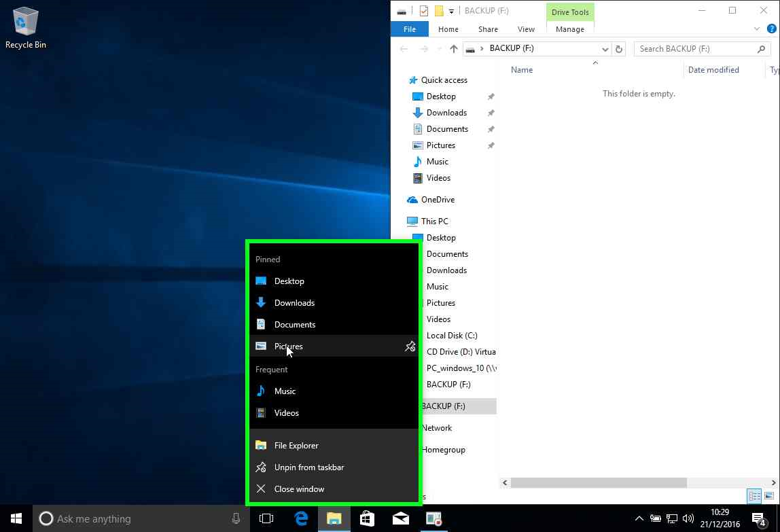Open Recycle Bin on the desktop

tap(25, 28)
